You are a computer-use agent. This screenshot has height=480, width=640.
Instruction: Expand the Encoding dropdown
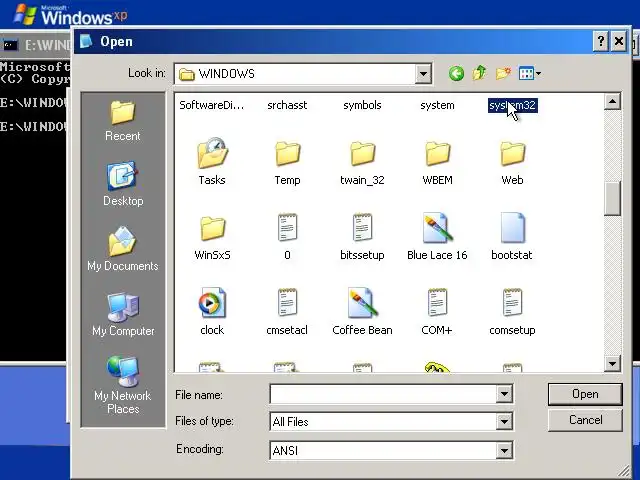pos(504,451)
